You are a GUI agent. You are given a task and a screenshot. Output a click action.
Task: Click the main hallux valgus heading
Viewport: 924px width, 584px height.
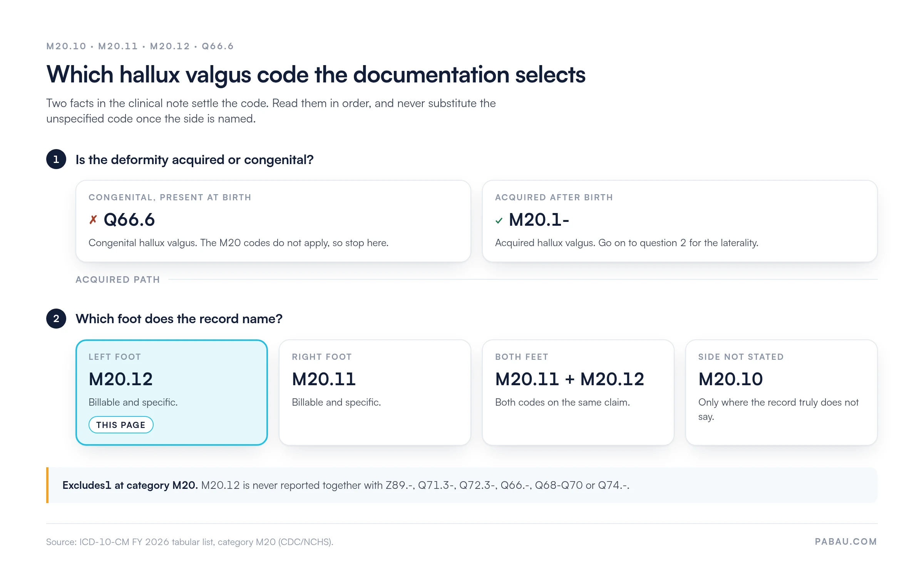(316, 75)
